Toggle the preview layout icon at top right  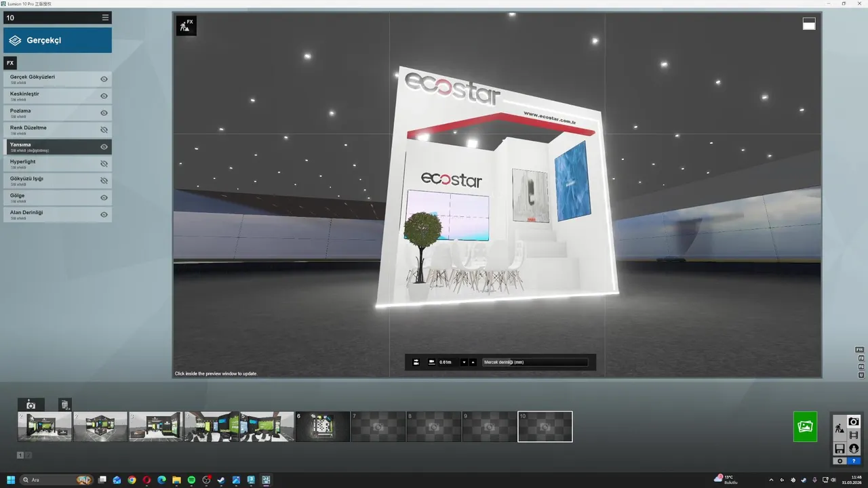pyautogui.click(x=809, y=24)
